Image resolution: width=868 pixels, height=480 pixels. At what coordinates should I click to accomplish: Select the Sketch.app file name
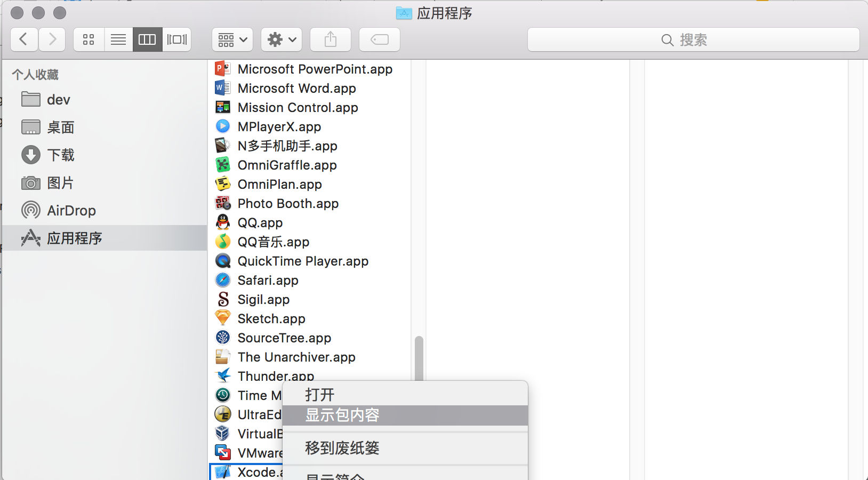pos(272,318)
